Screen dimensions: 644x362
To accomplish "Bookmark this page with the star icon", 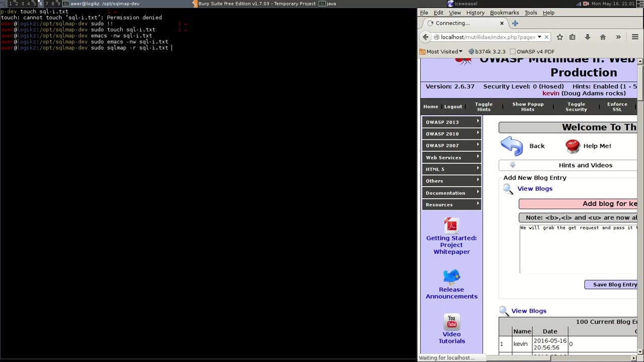I will pos(559,37).
